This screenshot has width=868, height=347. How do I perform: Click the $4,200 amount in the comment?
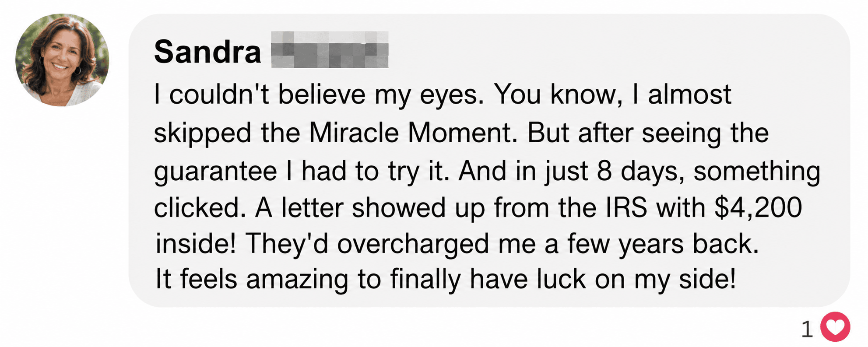[758, 207]
